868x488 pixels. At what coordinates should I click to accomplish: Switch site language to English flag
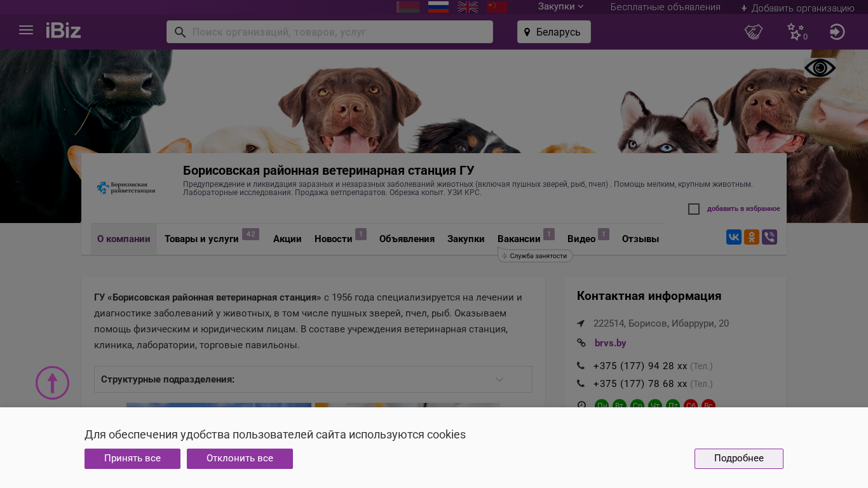(x=468, y=7)
